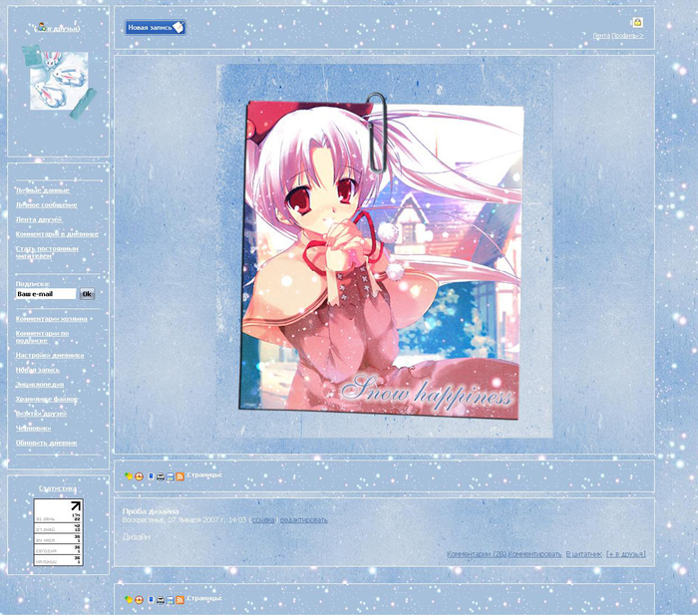Image resolution: width=698 pixels, height=616 pixels.
Task: Click the floppy disk save icon above the post
Action: click(171, 476)
